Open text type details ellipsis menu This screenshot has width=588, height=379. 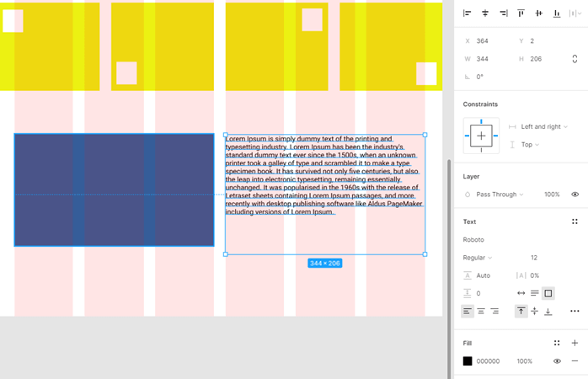pyautogui.click(x=575, y=311)
